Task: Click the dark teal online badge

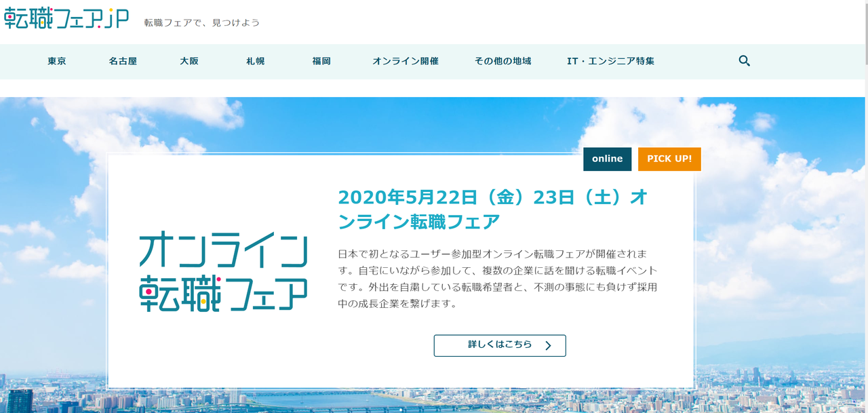Action: 607,159
